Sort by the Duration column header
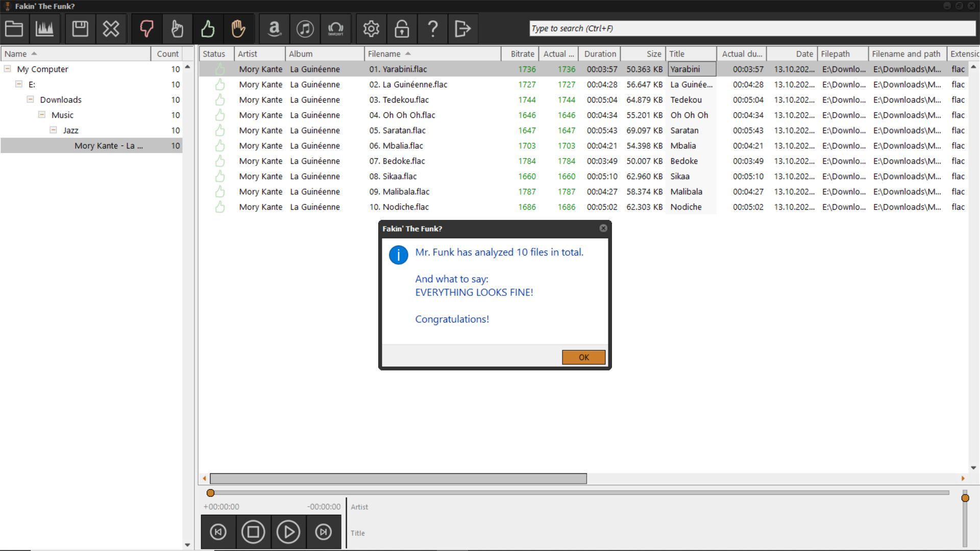The width and height of the screenshot is (980, 551). point(600,54)
